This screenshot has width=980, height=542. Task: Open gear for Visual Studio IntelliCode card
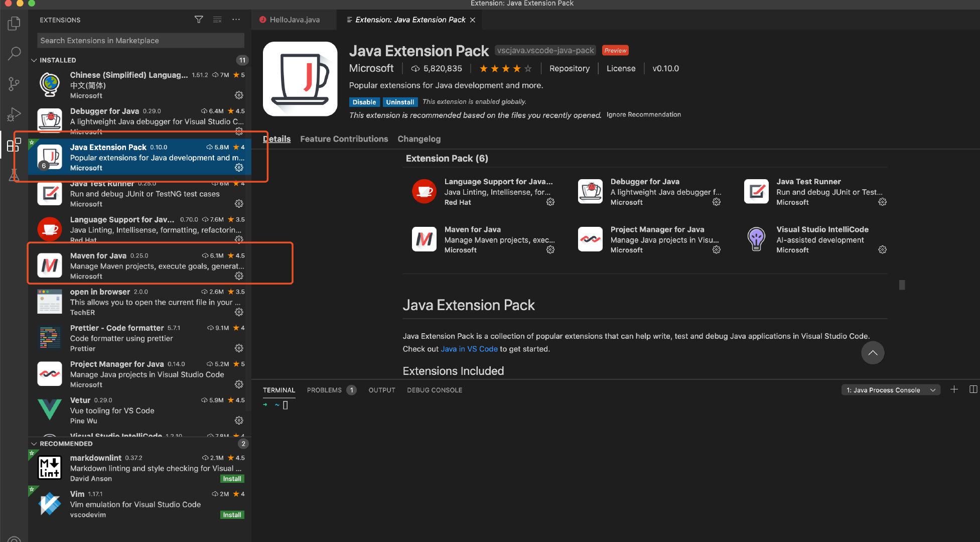[x=883, y=249]
